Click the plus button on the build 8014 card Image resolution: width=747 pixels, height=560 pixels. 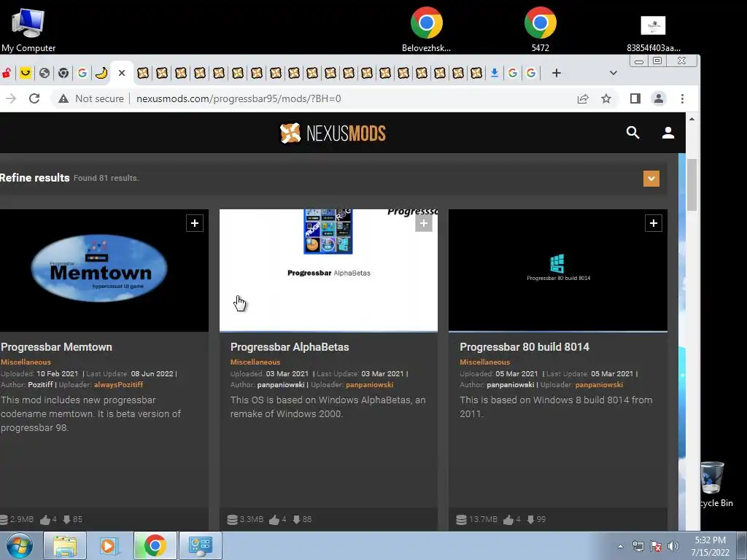653,223
